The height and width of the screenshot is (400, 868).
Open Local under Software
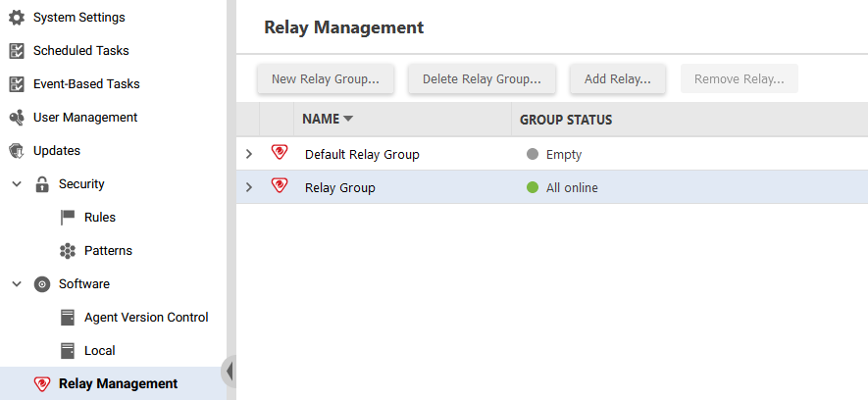click(100, 351)
